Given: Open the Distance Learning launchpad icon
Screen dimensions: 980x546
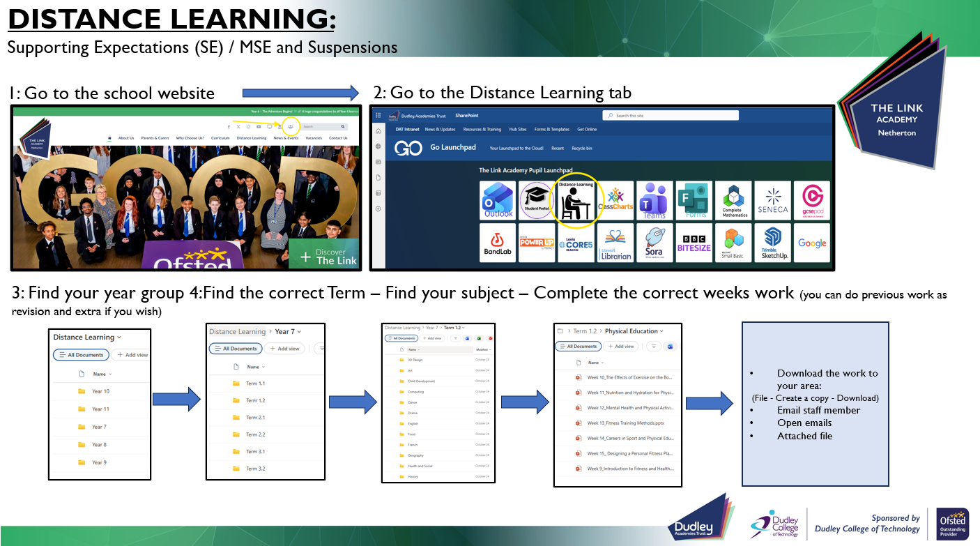Looking at the screenshot, I should (x=574, y=201).
